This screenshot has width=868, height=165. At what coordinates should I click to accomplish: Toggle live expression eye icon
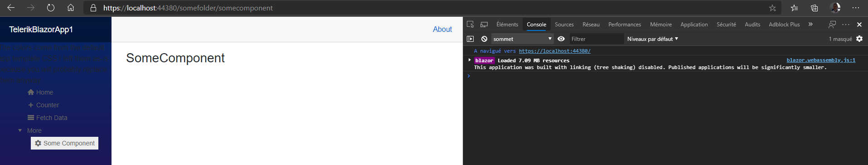pyautogui.click(x=561, y=39)
